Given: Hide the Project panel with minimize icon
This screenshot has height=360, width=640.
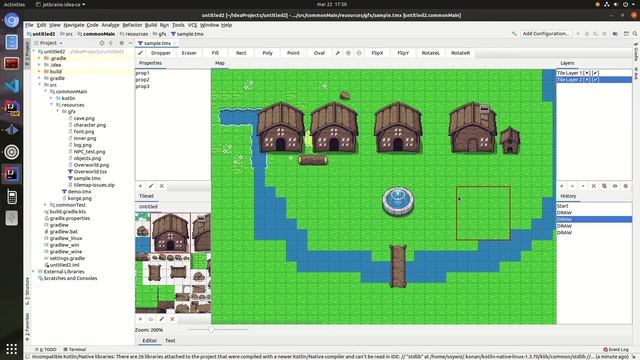Looking at the screenshot, I should (130, 43).
